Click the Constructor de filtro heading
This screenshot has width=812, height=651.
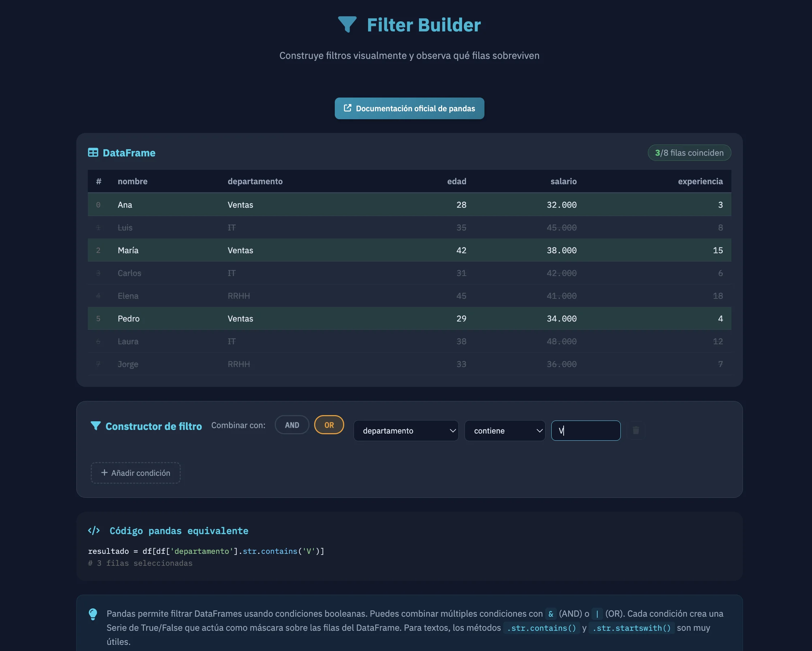(x=154, y=426)
